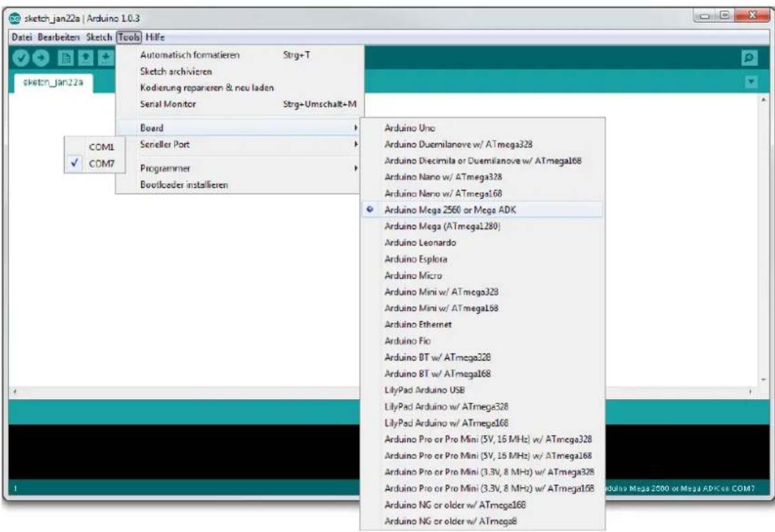The height and width of the screenshot is (532, 775).
Task: Expand the Serieller Port submenu
Action: [x=240, y=145]
